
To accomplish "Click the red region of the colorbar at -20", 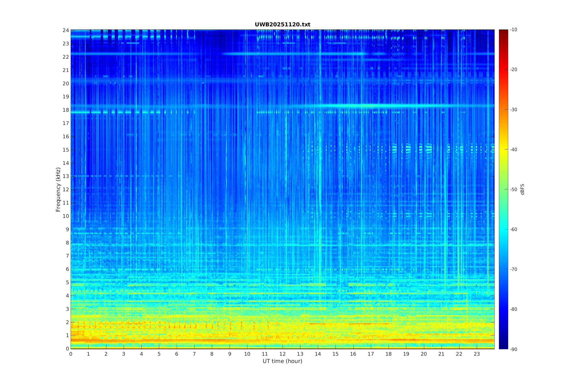I will click(503, 70).
